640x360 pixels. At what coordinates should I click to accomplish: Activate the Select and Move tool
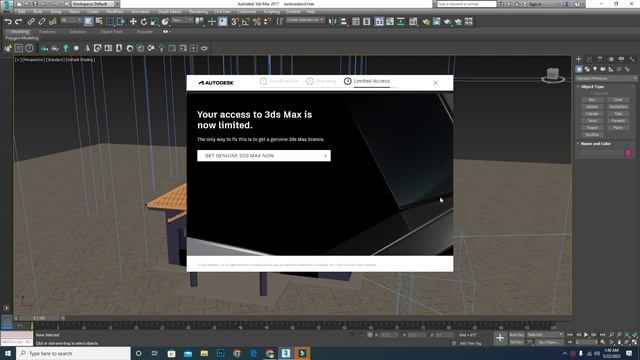coord(133,22)
